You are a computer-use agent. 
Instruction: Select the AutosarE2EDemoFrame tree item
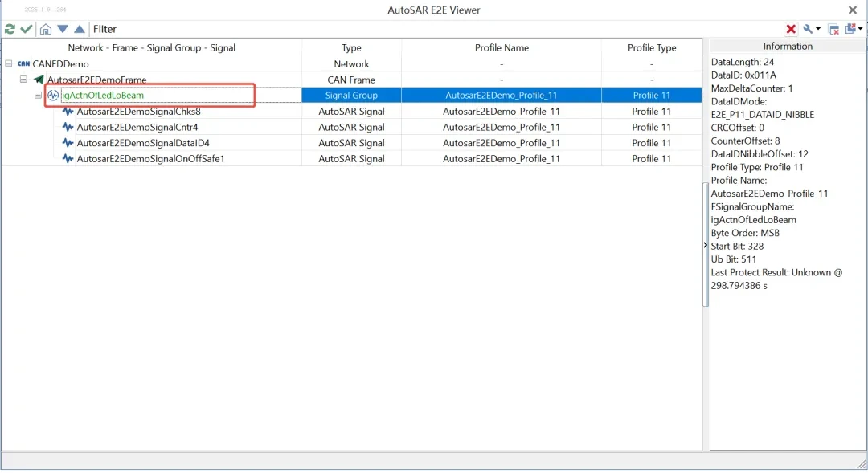[x=97, y=80]
